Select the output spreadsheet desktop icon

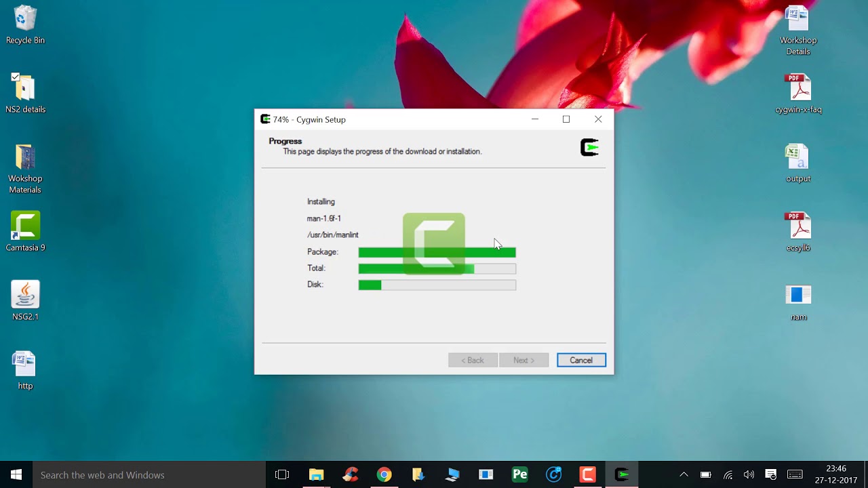[798, 163]
